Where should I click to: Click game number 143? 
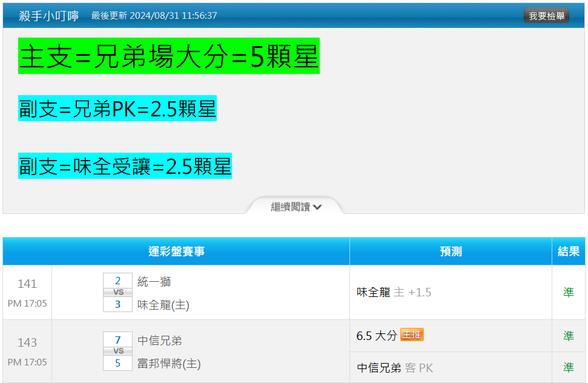point(27,342)
